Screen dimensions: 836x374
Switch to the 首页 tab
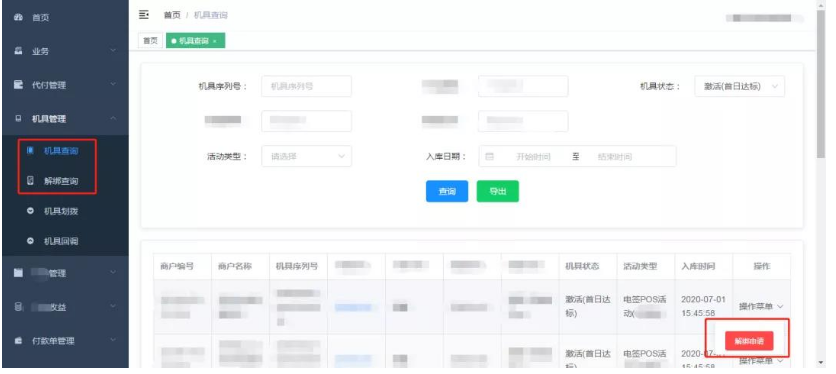[x=150, y=41]
